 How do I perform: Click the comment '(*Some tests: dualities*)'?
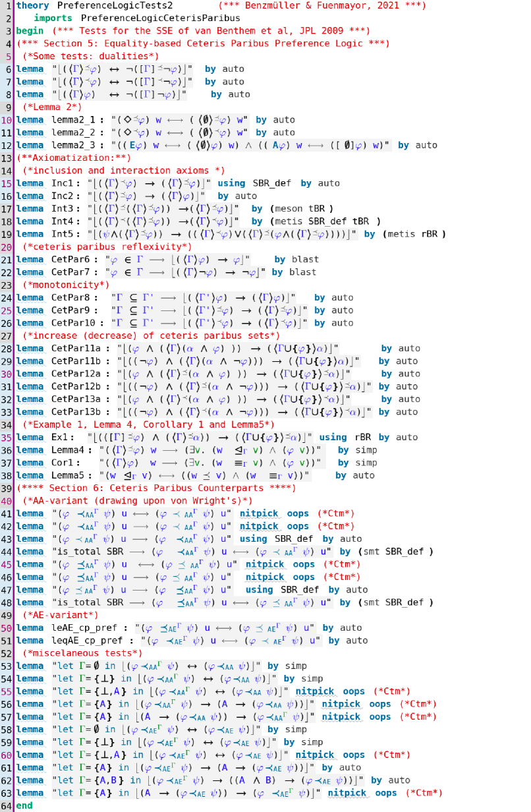click(90, 56)
